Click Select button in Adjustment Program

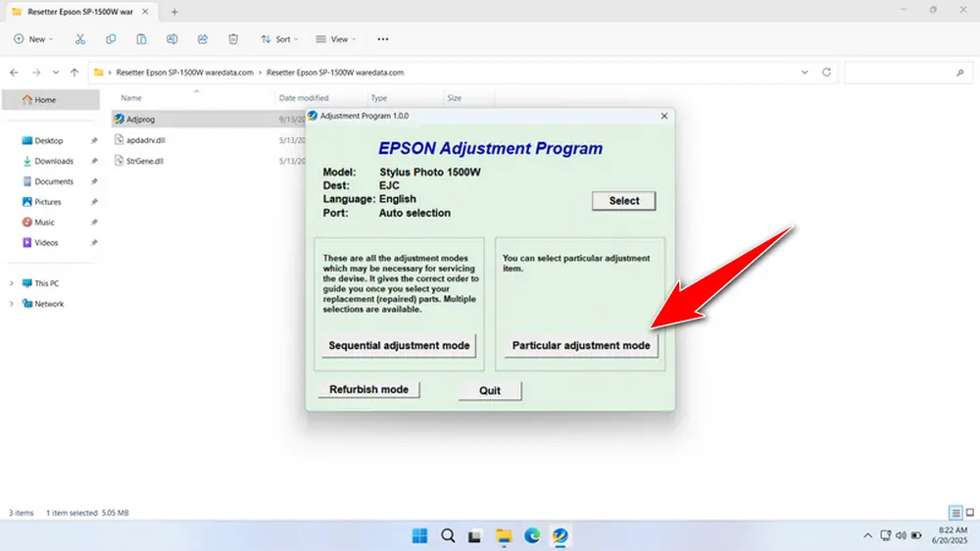pos(623,201)
